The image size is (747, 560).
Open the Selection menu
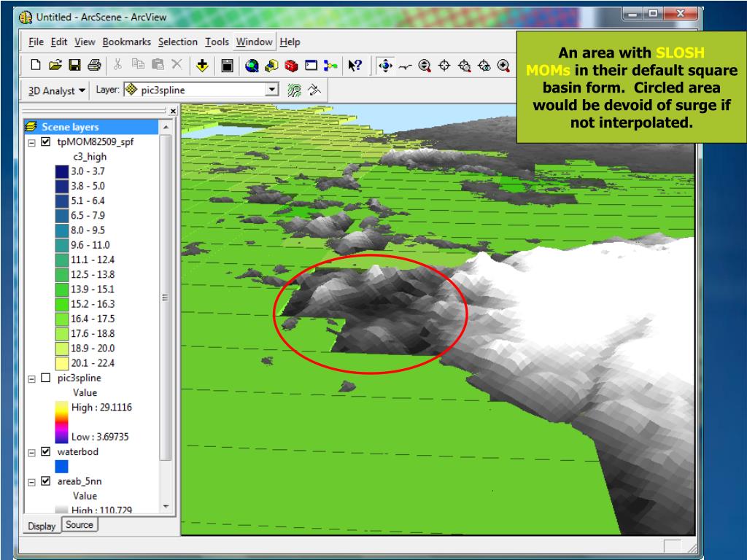coord(178,42)
